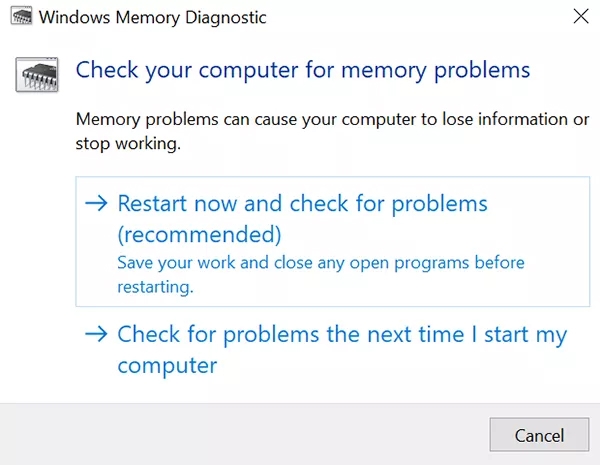Click the "Windows Memory Diagnostic" title text
Image resolution: width=600 pixels, height=465 pixels.
(x=152, y=17)
